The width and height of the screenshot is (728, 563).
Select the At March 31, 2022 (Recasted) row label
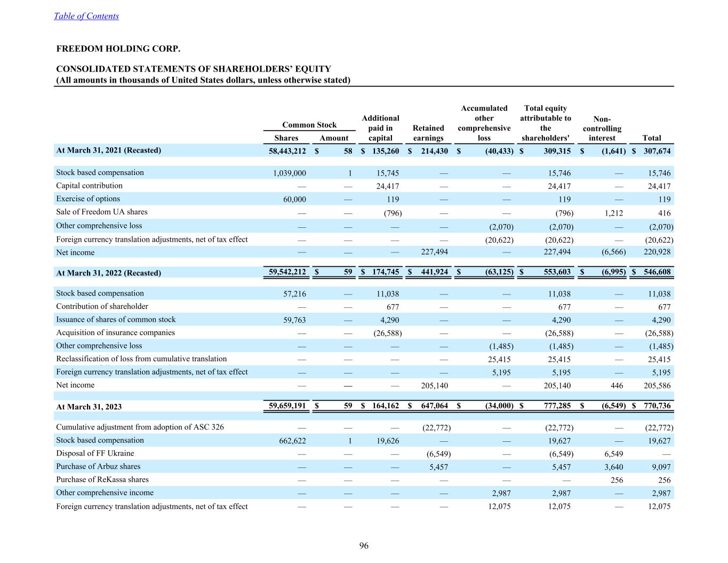click(x=108, y=273)
